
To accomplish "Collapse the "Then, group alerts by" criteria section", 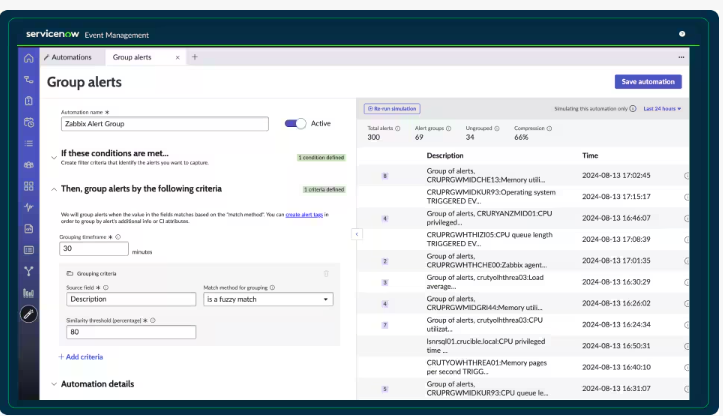I will point(54,189).
